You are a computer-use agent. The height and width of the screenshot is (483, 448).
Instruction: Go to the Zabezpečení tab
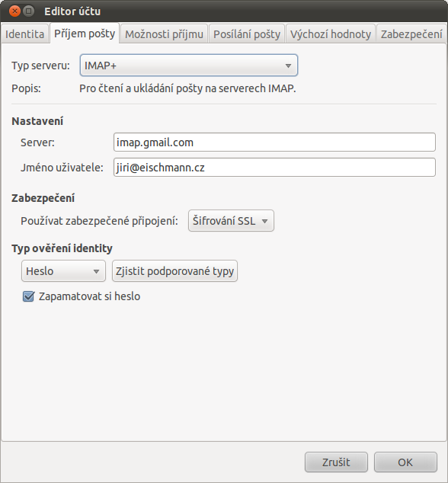[x=411, y=34]
